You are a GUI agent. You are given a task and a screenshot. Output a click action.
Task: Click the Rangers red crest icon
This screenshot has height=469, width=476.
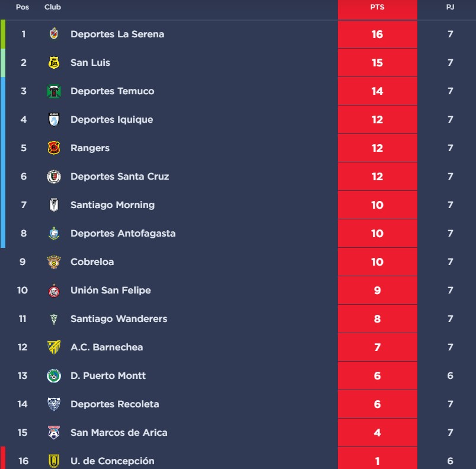coord(54,148)
